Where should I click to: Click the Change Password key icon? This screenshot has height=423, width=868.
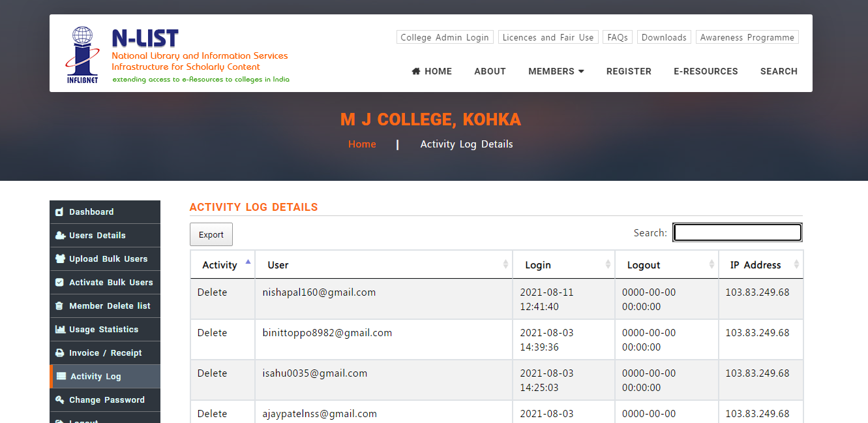pos(60,400)
